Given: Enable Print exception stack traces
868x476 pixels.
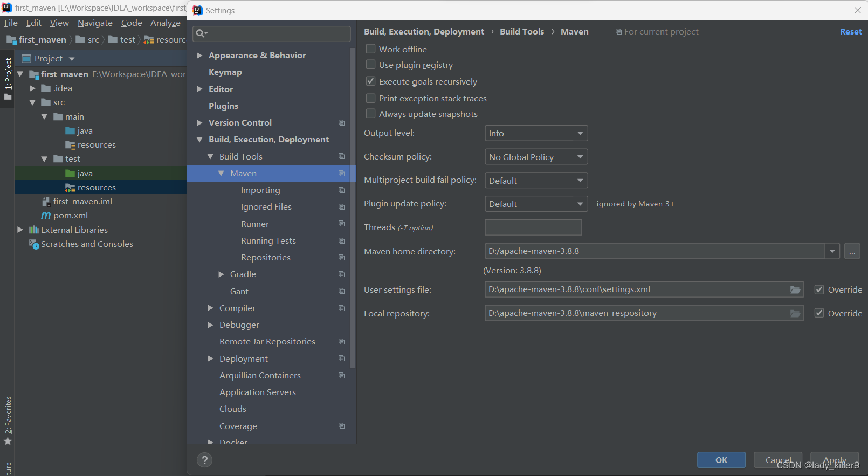Looking at the screenshot, I should (370, 98).
